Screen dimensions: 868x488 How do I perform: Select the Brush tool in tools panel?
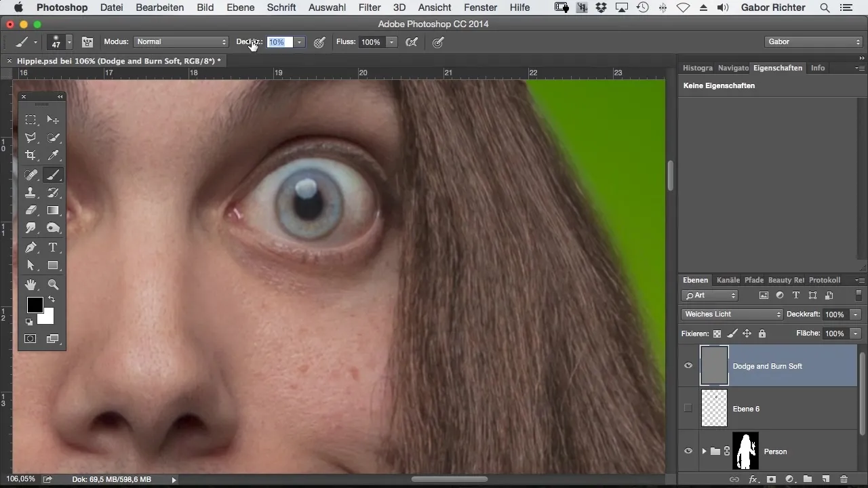[x=53, y=175]
